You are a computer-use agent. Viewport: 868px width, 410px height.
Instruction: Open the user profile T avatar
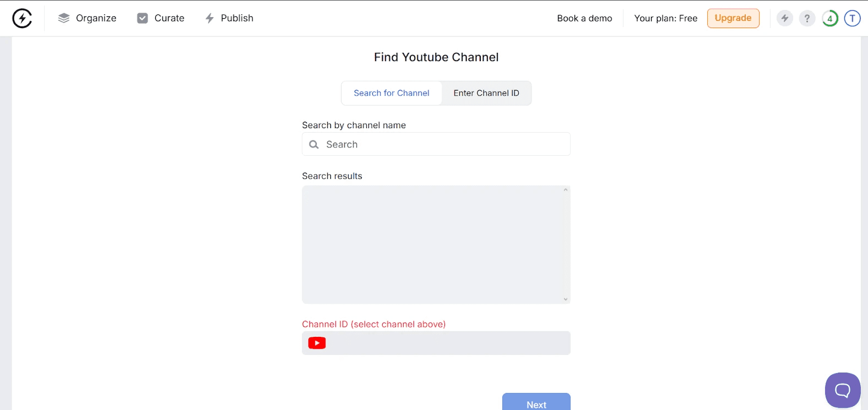click(x=852, y=18)
